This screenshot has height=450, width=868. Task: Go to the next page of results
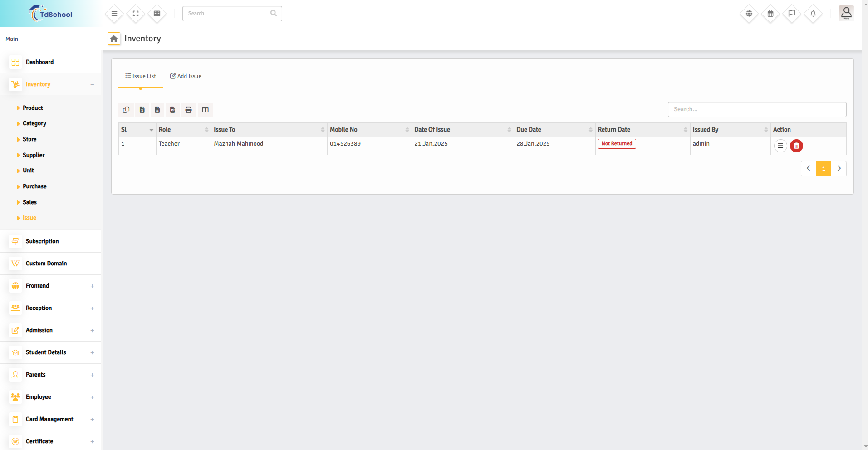coord(839,169)
